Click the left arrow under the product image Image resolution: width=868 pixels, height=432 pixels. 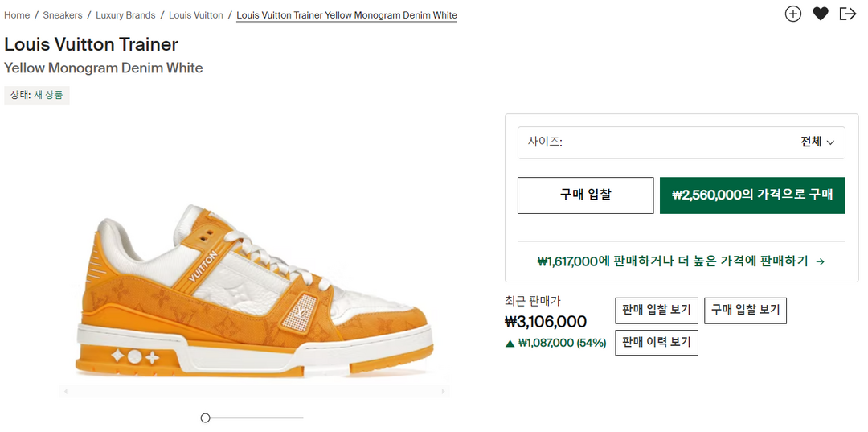tap(66, 392)
